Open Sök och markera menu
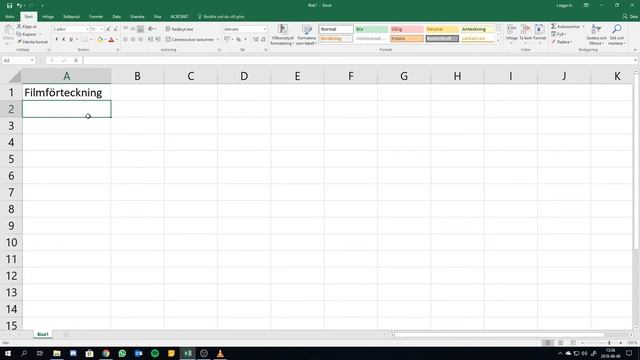Image resolution: width=640 pixels, height=360 pixels. click(x=617, y=34)
